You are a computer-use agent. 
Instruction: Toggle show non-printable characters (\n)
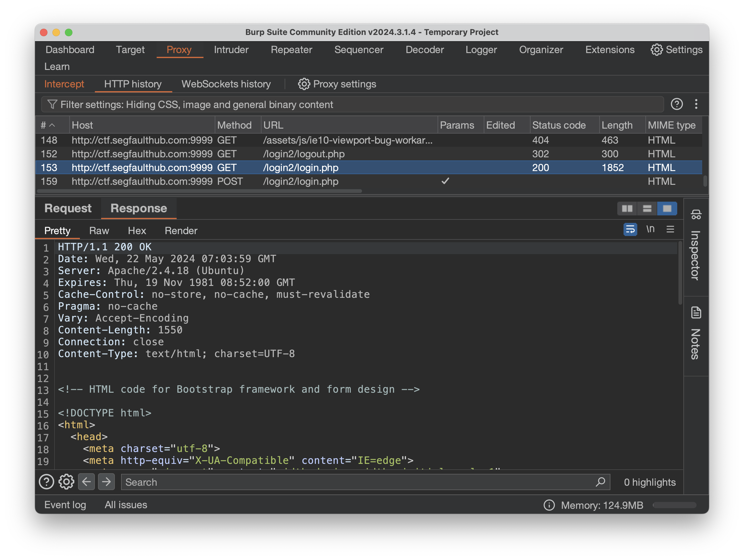650,230
